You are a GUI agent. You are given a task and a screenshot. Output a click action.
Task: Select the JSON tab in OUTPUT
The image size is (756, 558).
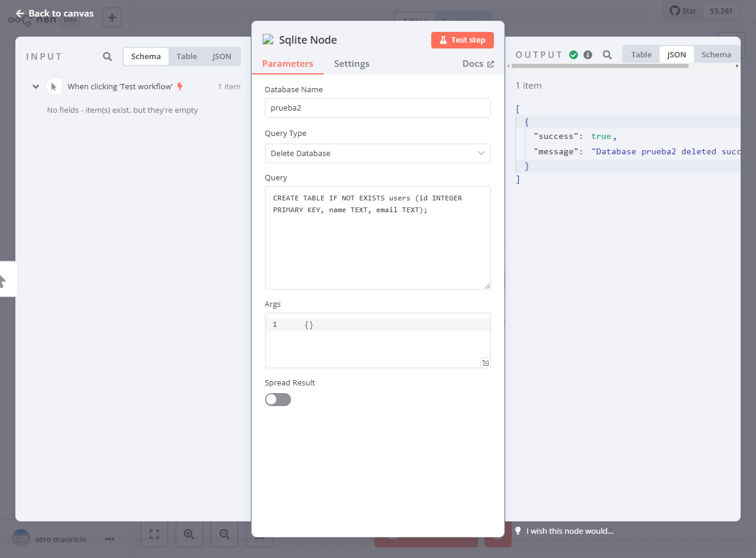[x=677, y=54]
